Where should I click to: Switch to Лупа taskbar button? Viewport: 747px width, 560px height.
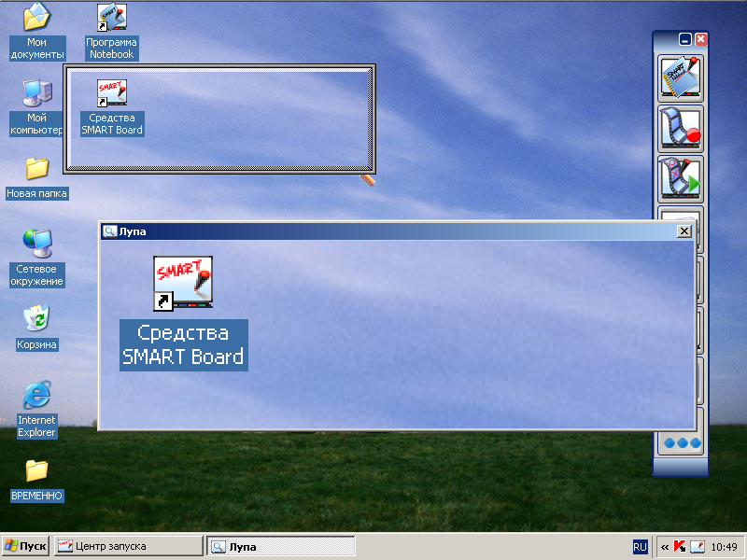coord(281,546)
